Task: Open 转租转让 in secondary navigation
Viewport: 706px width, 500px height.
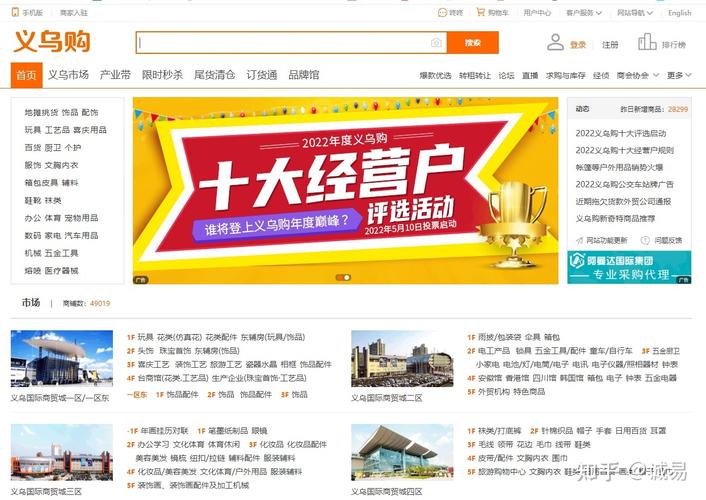Action: 475,75
